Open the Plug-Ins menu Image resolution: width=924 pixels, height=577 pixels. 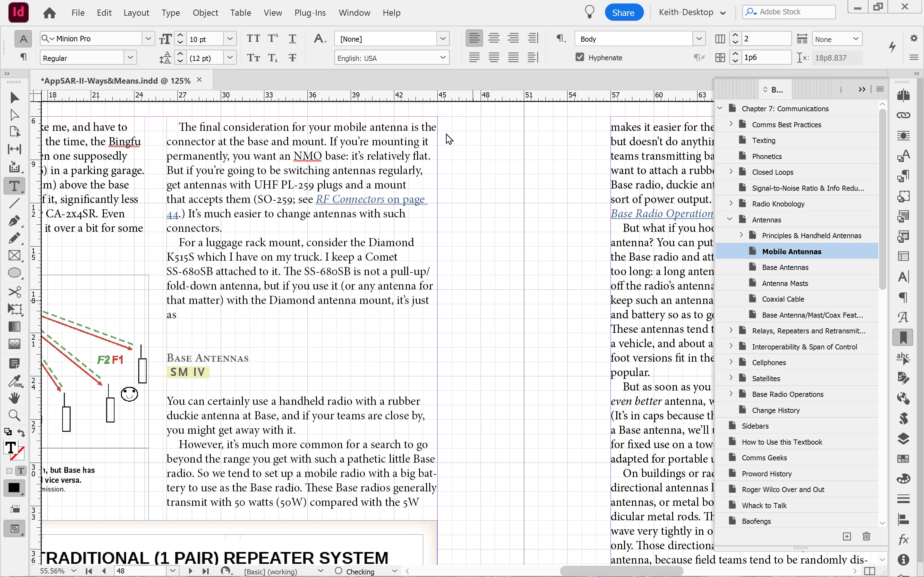(310, 13)
